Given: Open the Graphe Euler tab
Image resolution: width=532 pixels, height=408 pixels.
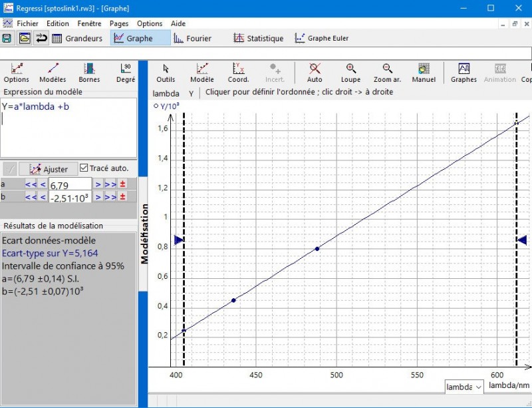Looking at the screenshot, I should tap(322, 39).
